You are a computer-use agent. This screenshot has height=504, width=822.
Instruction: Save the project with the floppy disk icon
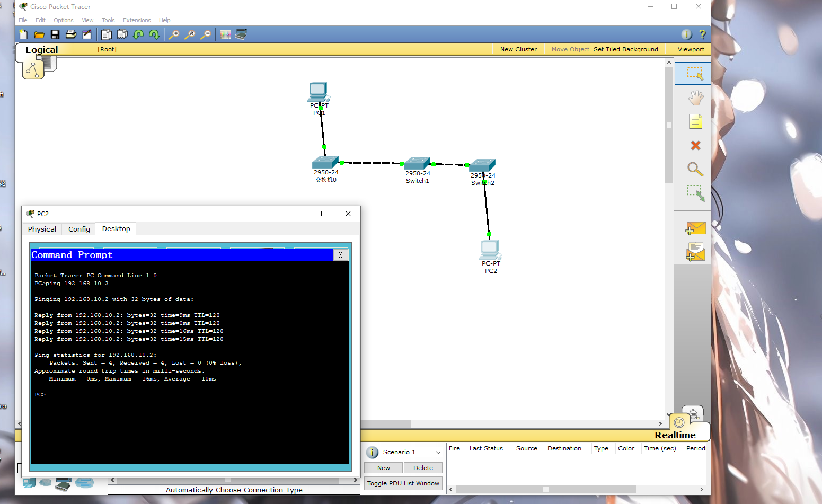[55, 34]
